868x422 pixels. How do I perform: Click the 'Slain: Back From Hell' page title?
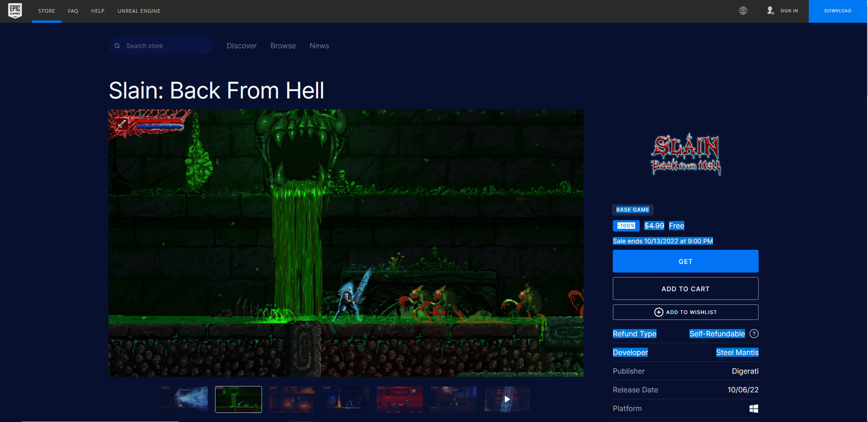[x=216, y=90]
